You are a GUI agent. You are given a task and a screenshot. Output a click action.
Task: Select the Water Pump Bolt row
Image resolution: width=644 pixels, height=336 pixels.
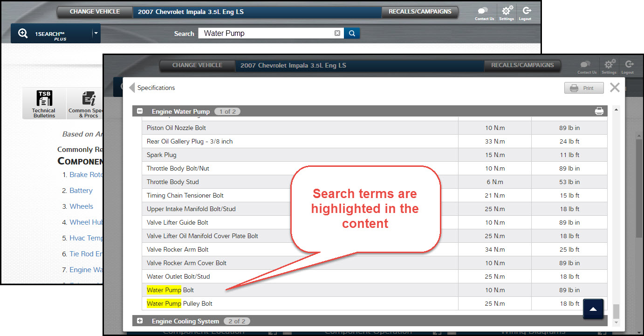click(374, 290)
